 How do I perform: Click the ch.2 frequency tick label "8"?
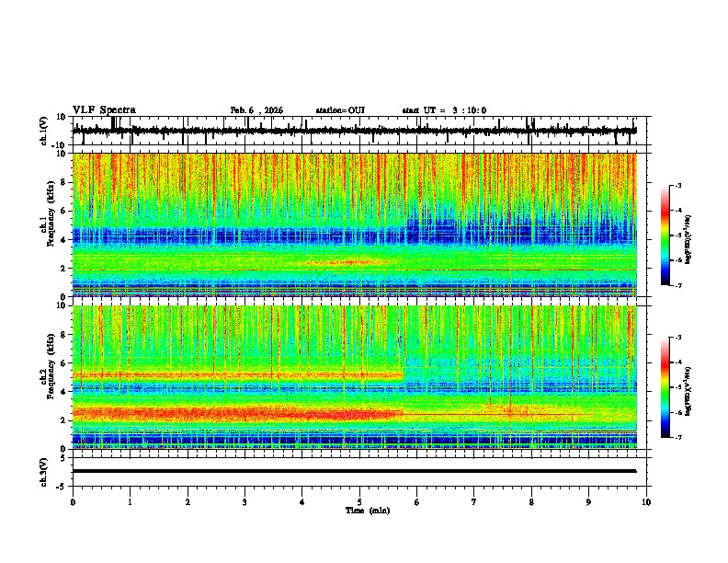(x=64, y=335)
